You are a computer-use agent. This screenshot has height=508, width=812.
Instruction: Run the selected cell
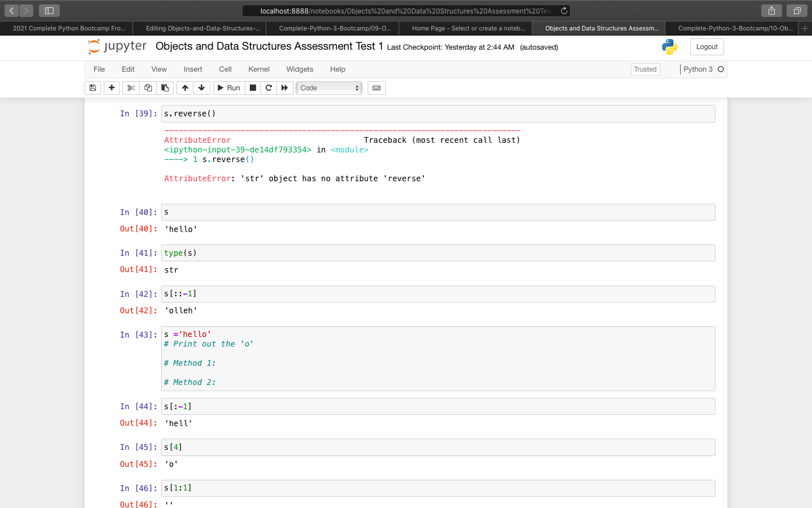coord(229,88)
